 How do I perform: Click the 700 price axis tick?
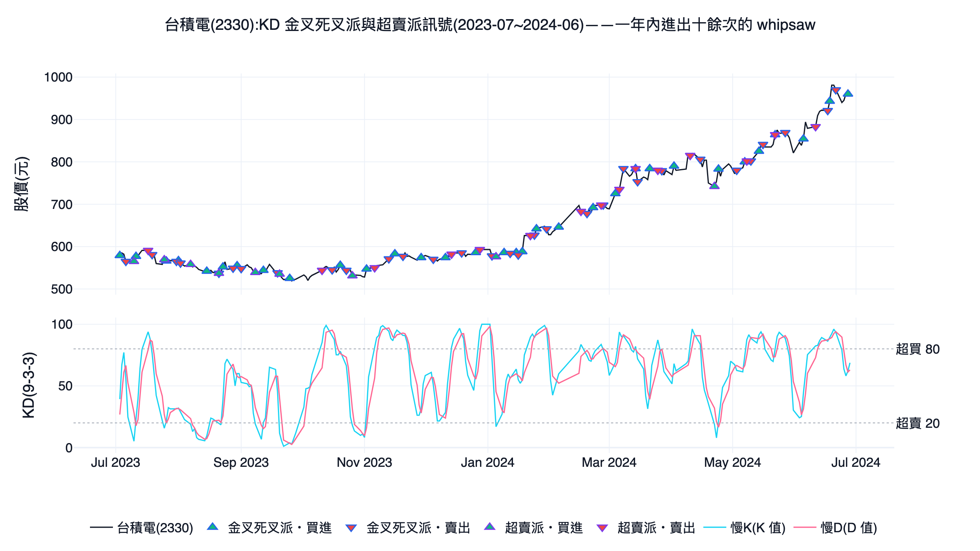[62, 205]
